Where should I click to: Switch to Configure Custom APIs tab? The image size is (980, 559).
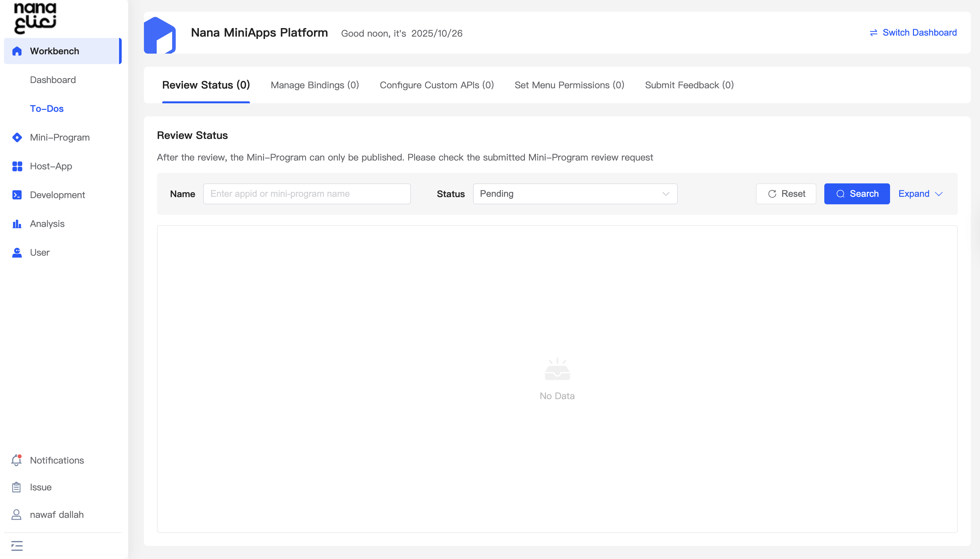[x=436, y=85]
